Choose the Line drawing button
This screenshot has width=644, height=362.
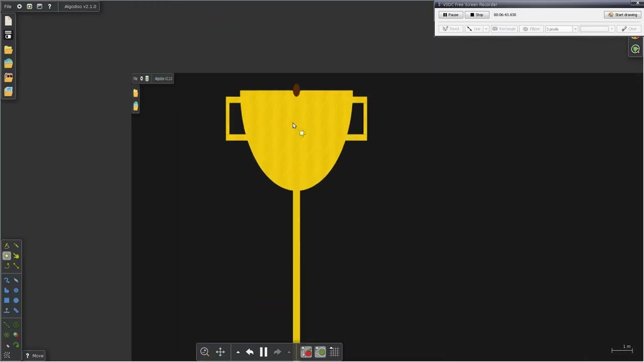474,29
